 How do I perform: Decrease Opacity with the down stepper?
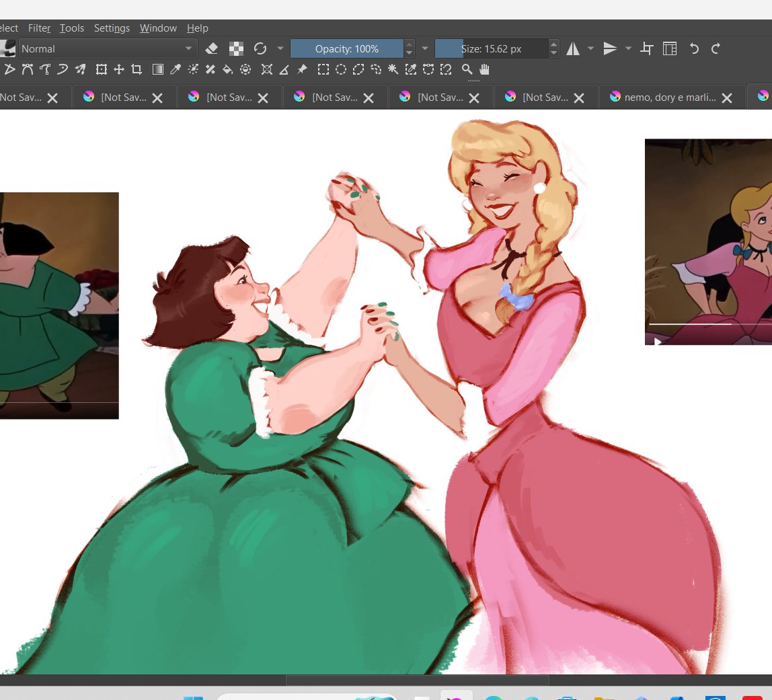(409, 52)
